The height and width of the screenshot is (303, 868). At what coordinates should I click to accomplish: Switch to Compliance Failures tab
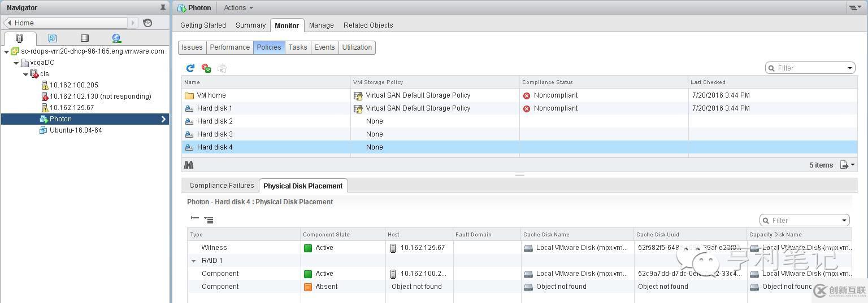click(x=221, y=186)
